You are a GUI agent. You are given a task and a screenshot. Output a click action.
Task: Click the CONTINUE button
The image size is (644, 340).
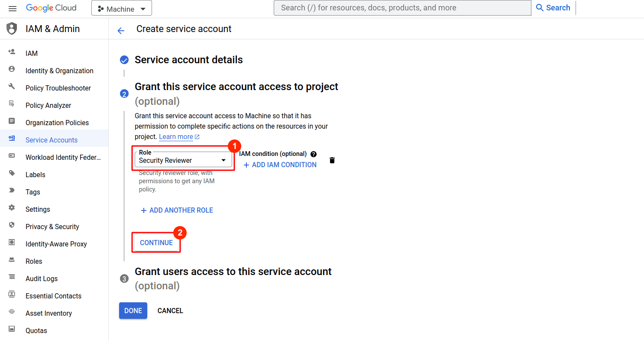click(156, 243)
